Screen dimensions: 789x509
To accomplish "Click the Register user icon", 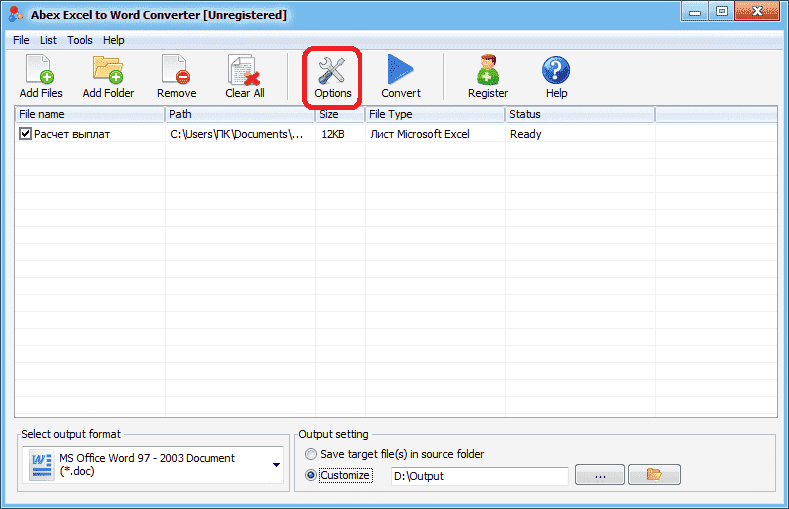I will coord(488,69).
